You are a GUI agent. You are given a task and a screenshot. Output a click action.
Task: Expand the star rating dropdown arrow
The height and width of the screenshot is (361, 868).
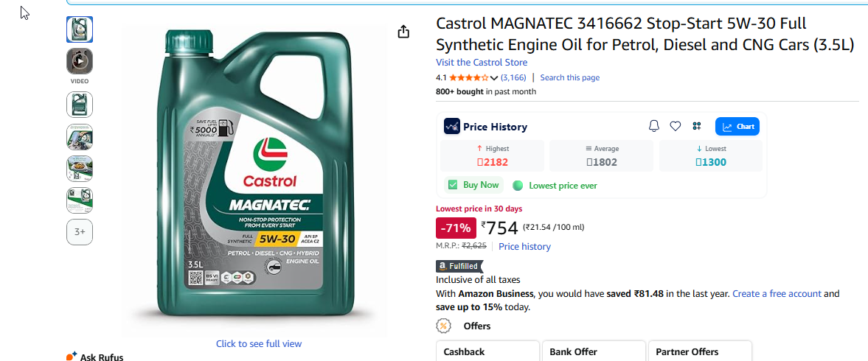coord(494,78)
